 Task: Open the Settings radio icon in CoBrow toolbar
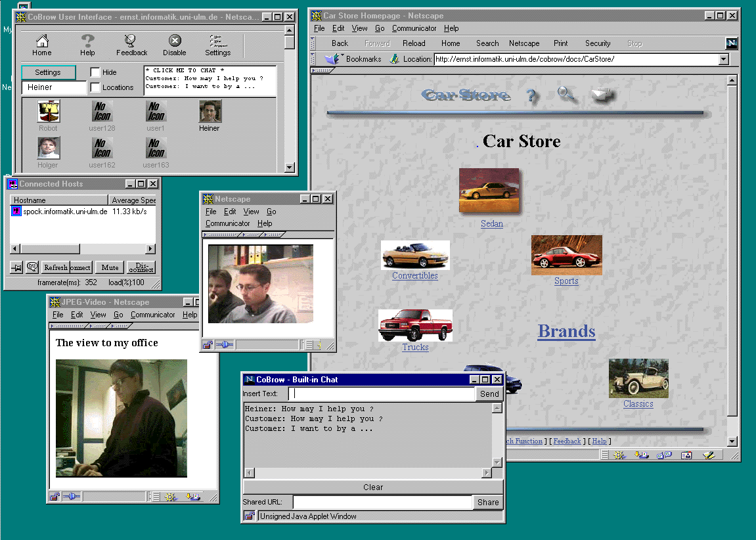(215, 41)
